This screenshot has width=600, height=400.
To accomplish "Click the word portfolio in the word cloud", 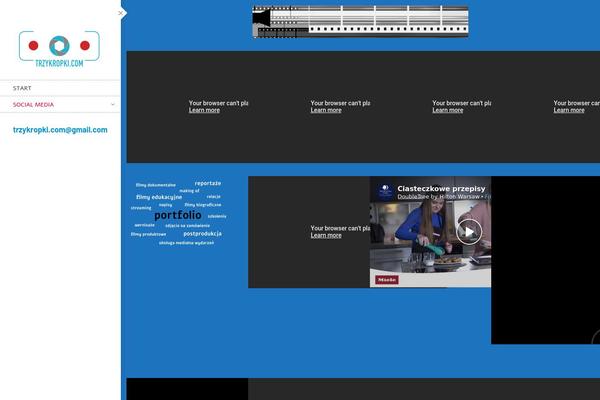I will [178, 215].
